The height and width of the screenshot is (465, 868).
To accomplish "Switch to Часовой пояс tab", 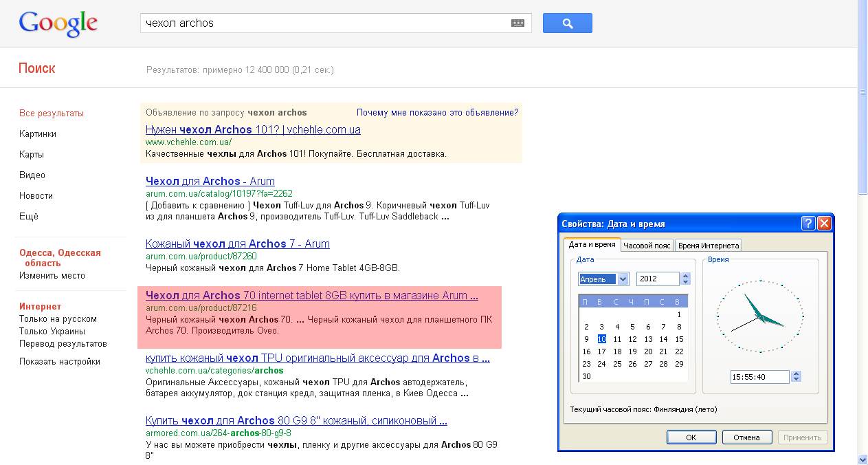I will [647, 246].
